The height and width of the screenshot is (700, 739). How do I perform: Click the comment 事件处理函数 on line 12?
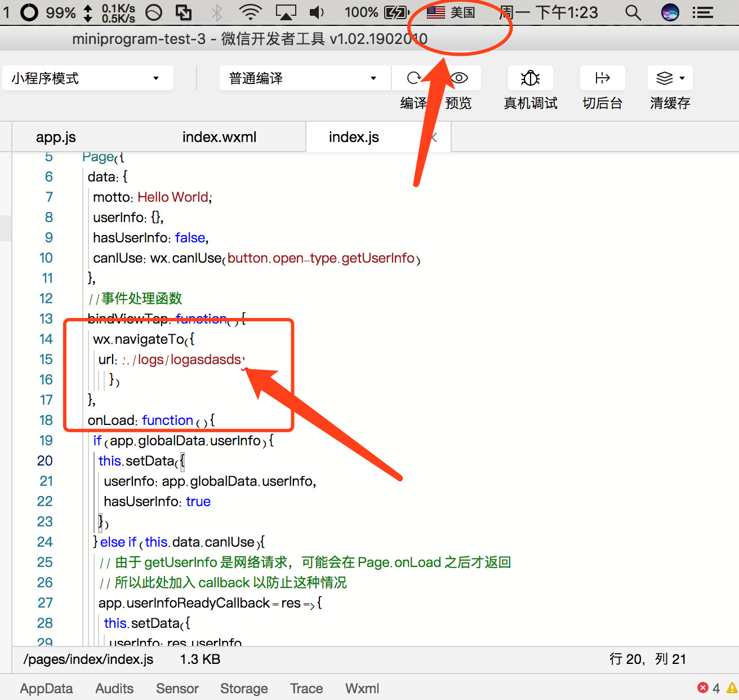pos(142,298)
